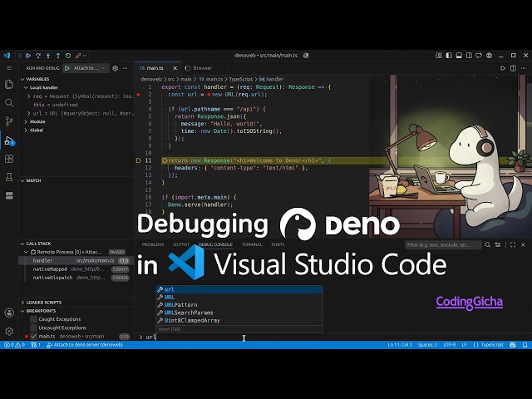Toggle the secondary side bar

pyautogui.click(x=469, y=56)
